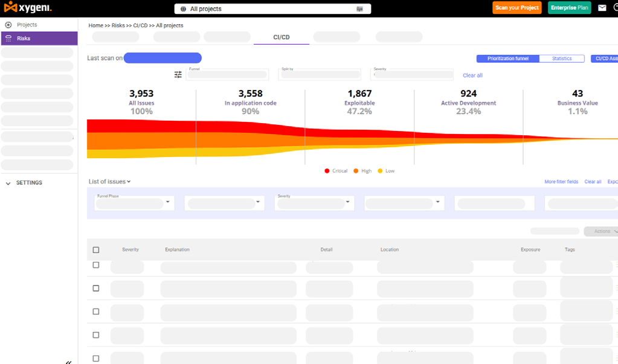Click the globe icon in project selector
The height and width of the screenshot is (364, 618).
tap(183, 9)
